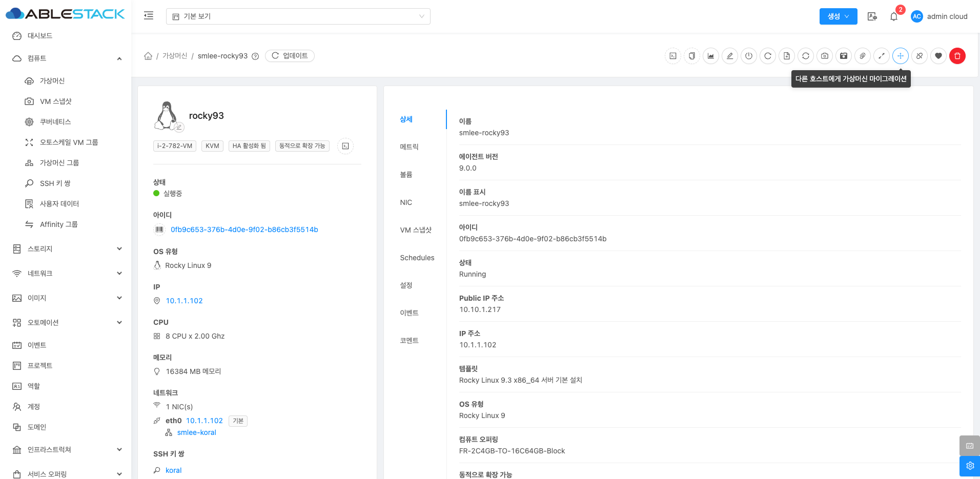The image size is (980, 479).
Task: Click the heart icon in VM toolbar
Action: [x=938, y=56]
